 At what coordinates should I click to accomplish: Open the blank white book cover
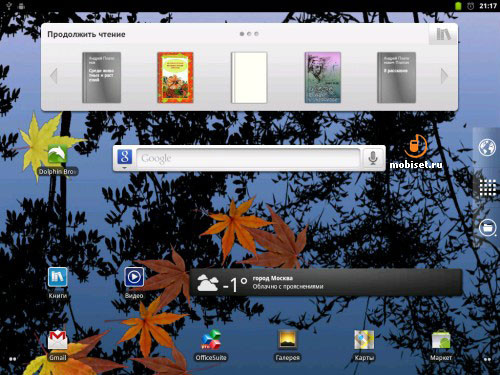point(249,77)
